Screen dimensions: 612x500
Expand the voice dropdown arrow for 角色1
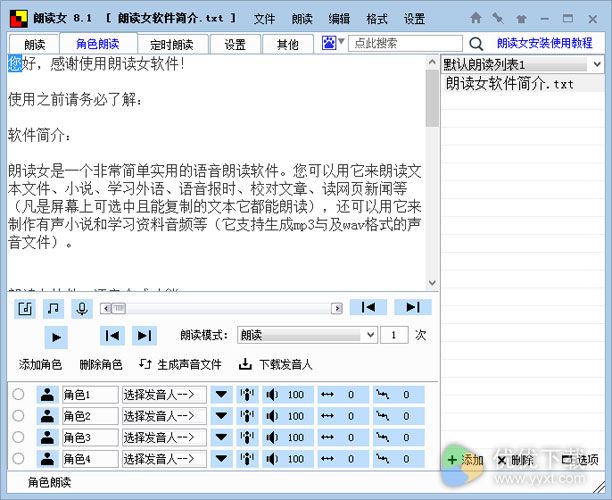coord(221,395)
